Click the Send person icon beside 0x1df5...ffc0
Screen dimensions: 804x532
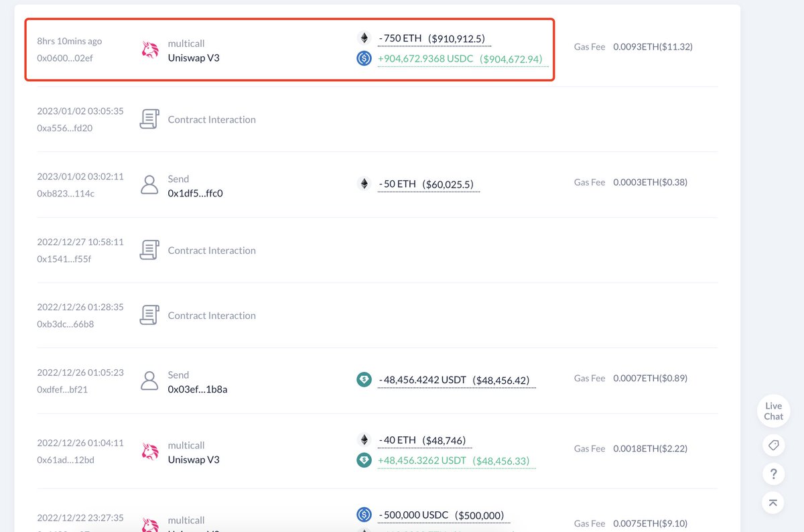click(149, 184)
